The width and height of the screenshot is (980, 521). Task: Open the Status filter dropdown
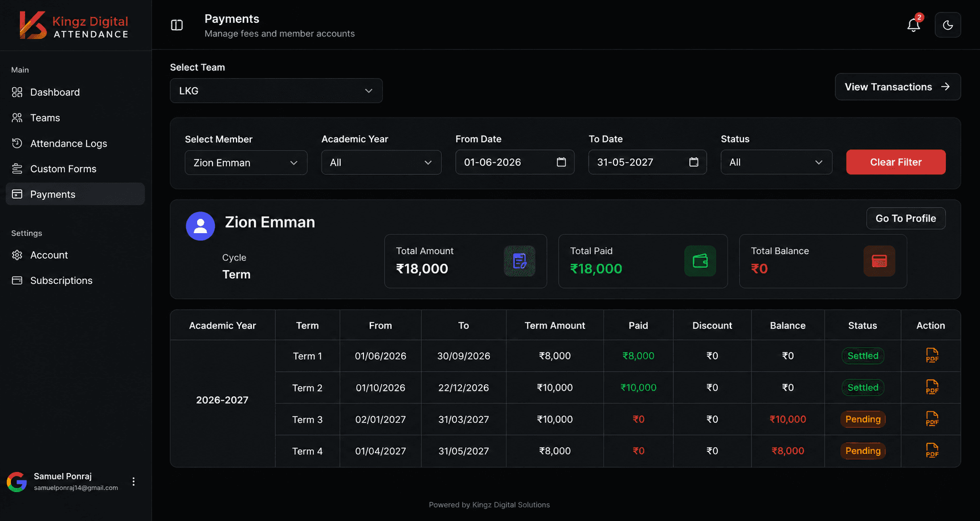[x=777, y=162]
